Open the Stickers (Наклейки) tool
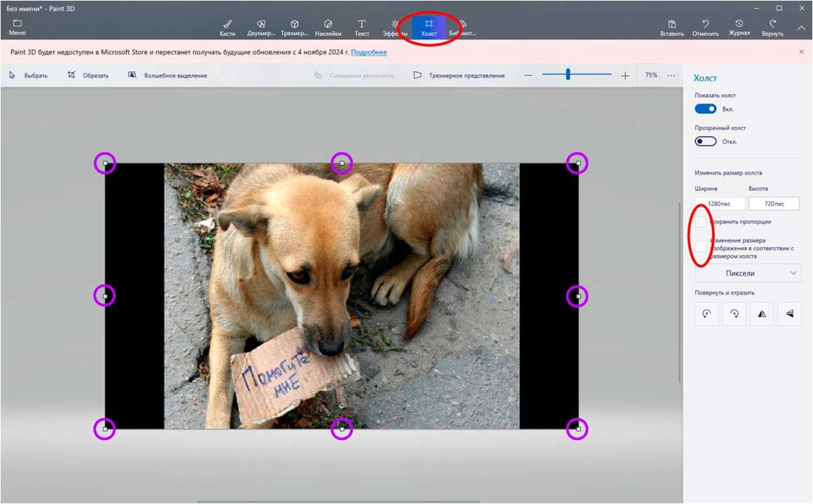This screenshot has height=504, width=813. [328, 27]
